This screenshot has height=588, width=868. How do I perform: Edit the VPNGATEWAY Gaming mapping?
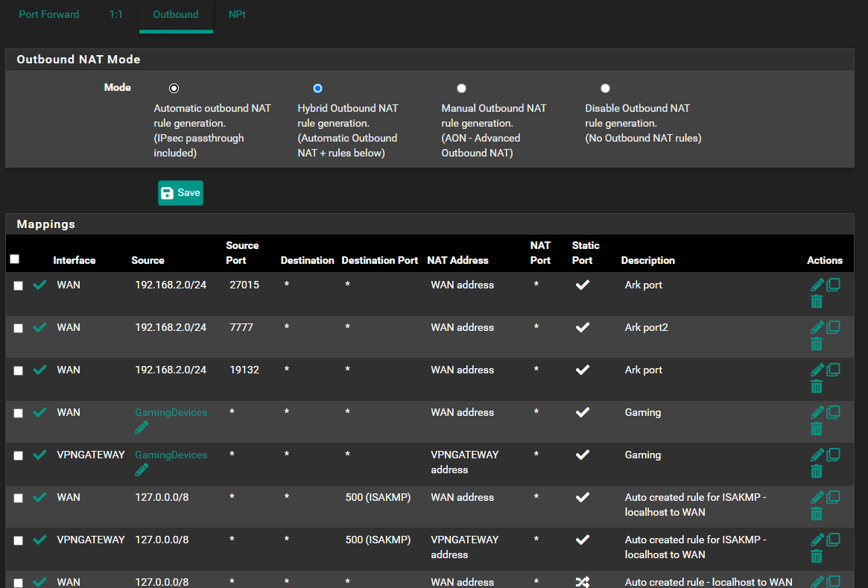click(x=817, y=455)
